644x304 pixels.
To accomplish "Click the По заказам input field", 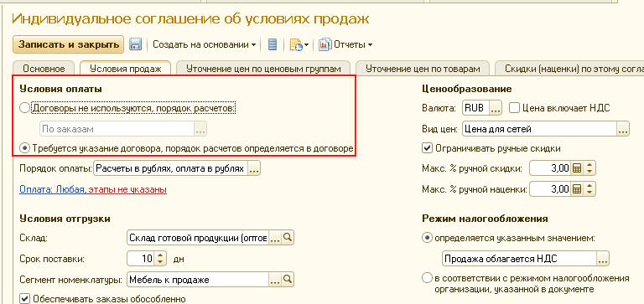I will [x=117, y=129].
